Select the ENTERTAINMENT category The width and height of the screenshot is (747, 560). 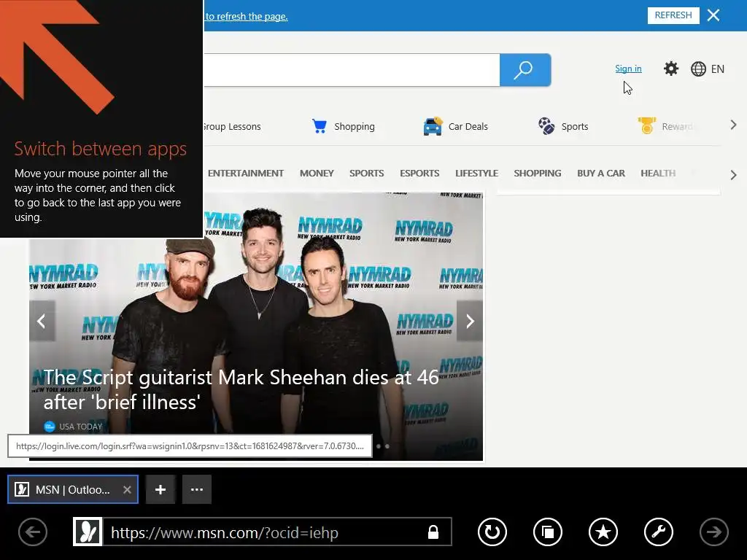(245, 174)
